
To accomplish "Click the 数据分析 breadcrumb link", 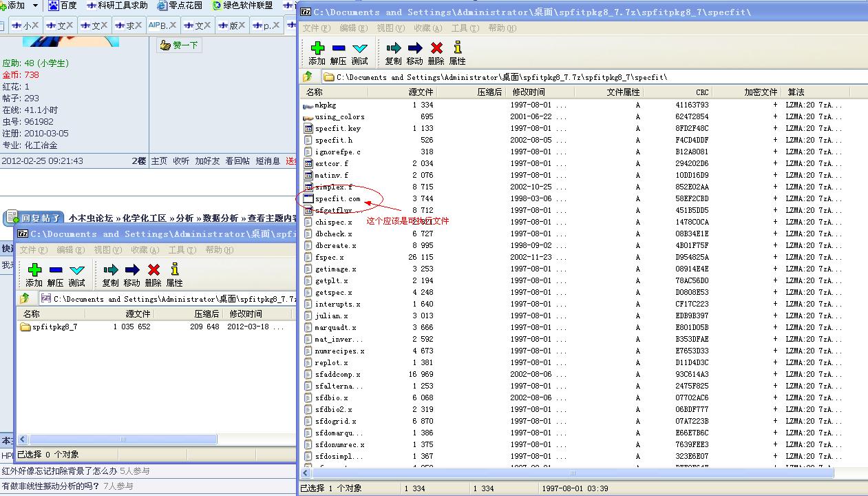I will (220, 218).
